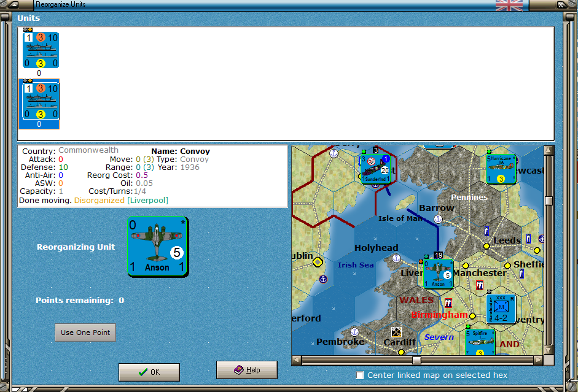Click the Sunderland aircraft counter on map
This screenshot has height=392, width=578.
tap(375, 168)
